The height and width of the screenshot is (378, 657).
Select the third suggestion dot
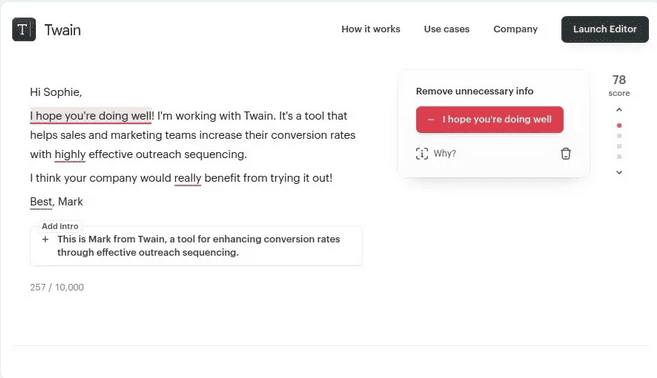619,146
